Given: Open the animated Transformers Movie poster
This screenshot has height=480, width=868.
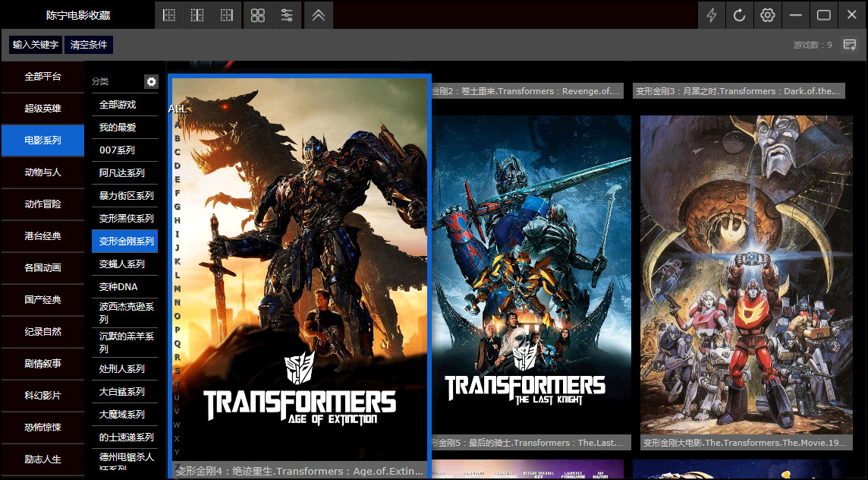Looking at the screenshot, I should (x=747, y=273).
